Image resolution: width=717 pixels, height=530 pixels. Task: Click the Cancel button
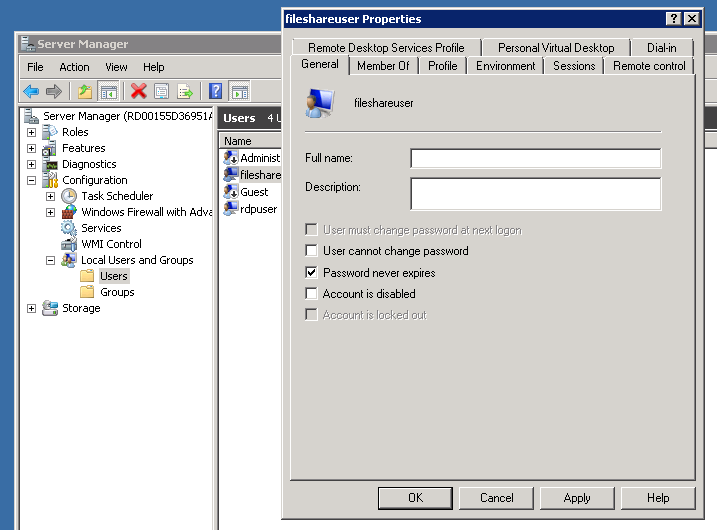tap(496, 498)
